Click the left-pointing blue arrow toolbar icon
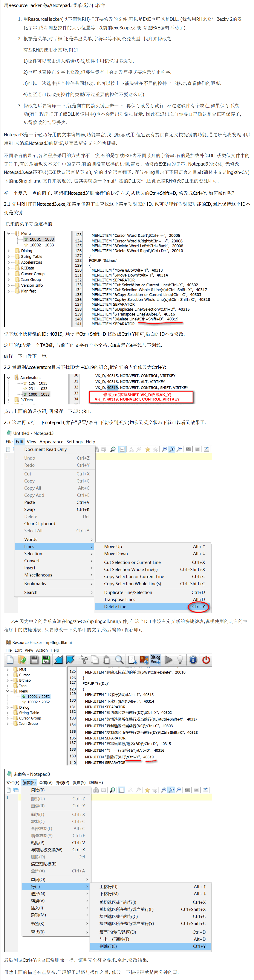The width and height of the screenshot is (254, 980). [x=59, y=660]
